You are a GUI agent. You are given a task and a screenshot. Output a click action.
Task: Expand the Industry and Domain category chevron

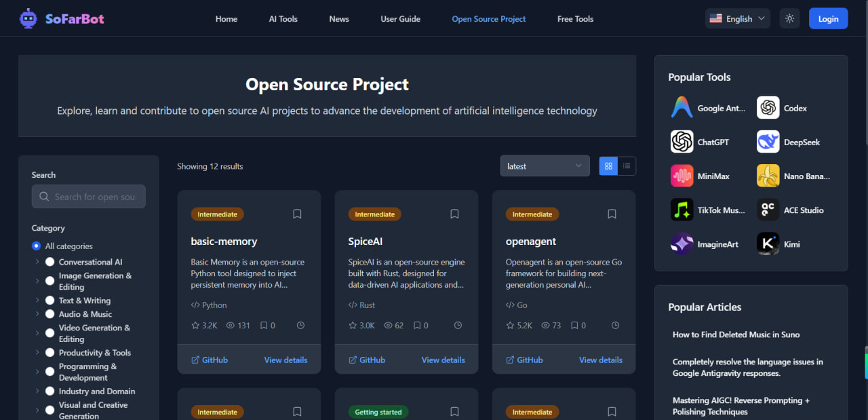(37, 391)
